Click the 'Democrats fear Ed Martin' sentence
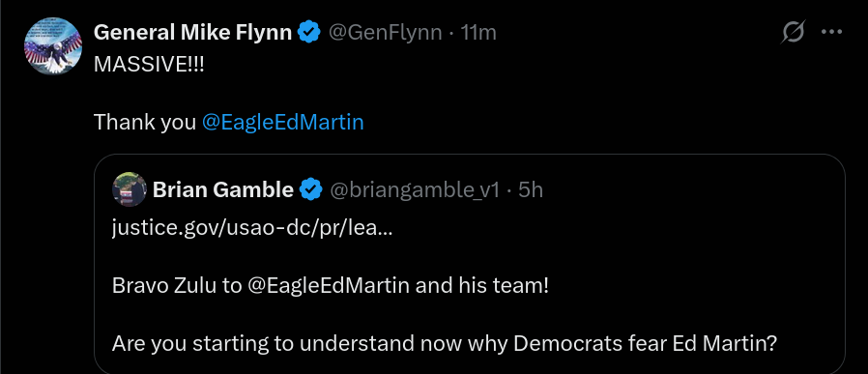This screenshot has width=868, height=374. pos(445,344)
